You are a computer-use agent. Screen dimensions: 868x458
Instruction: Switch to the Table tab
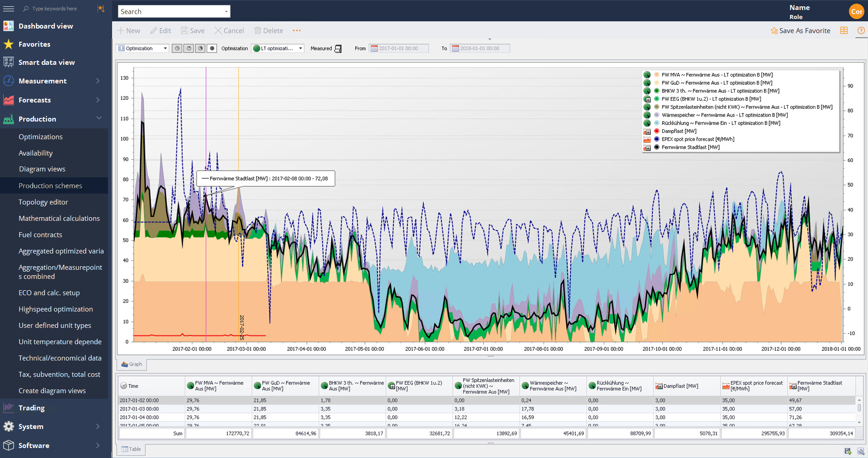[x=131, y=449]
